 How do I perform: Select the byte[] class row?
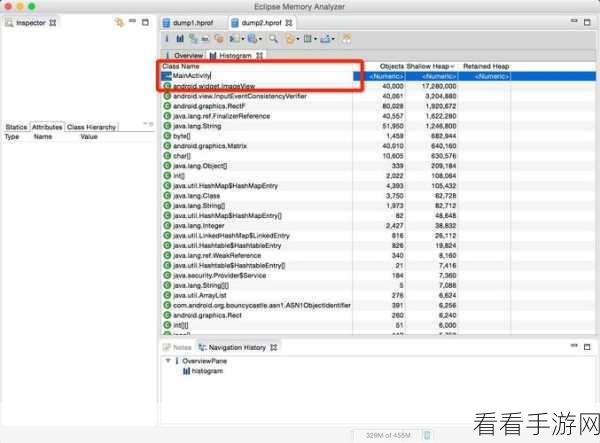click(378, 136)
